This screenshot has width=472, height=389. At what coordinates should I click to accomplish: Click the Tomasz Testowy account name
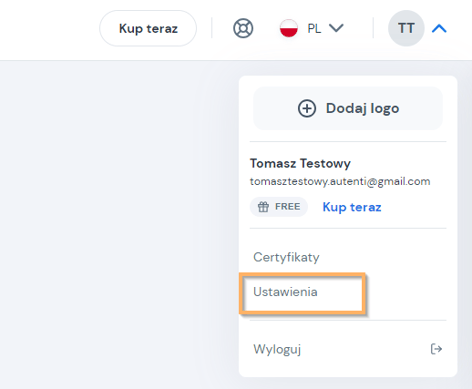pos(300,163)
